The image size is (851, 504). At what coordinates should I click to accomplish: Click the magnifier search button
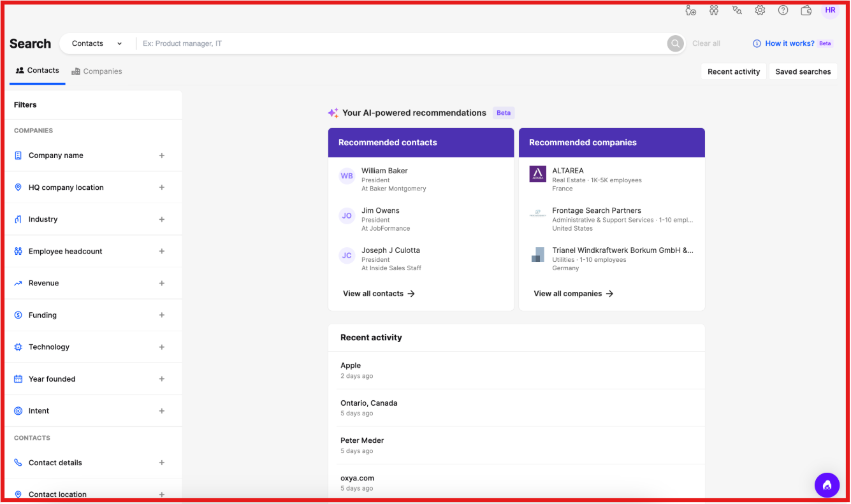[x=675, y=43]
